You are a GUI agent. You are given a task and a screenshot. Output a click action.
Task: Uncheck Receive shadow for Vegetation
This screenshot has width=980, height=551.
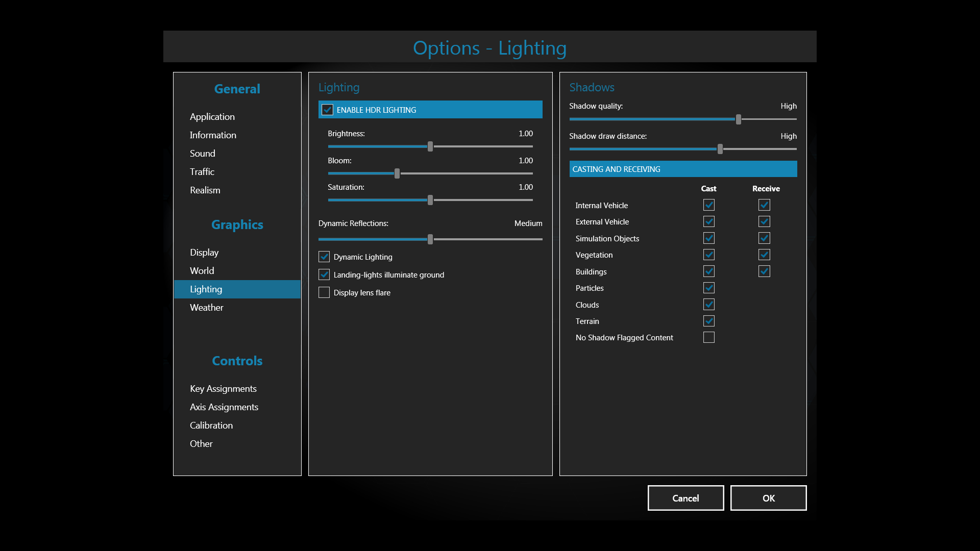click(764, 255)
